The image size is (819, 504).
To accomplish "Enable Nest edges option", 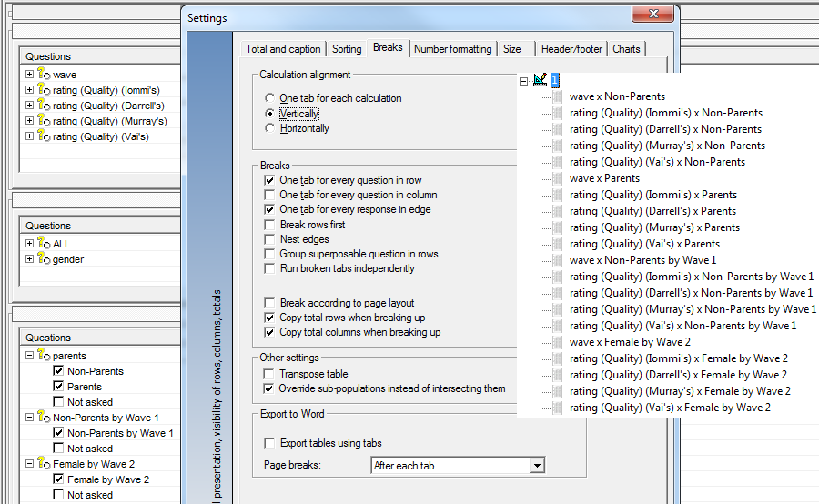I will 269,239.
